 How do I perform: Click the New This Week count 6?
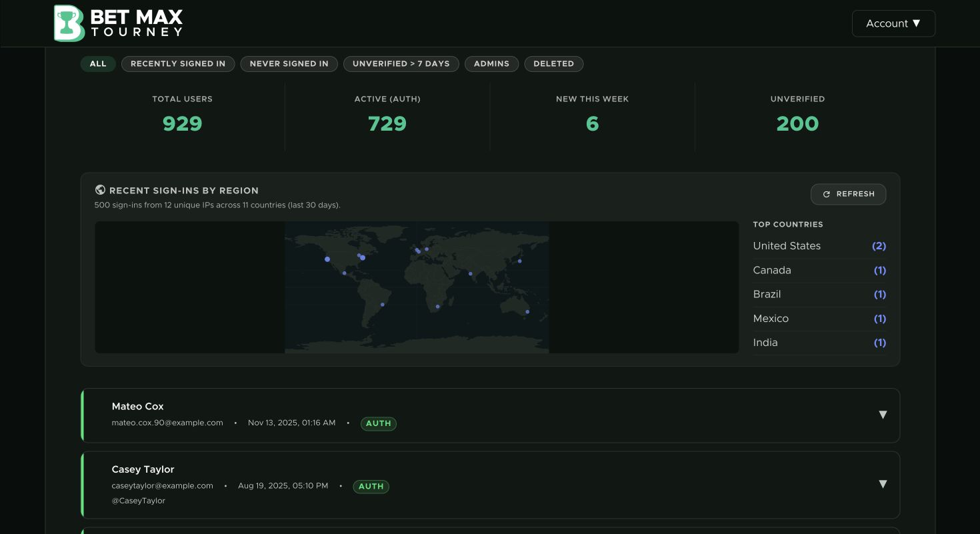(593, 123)
